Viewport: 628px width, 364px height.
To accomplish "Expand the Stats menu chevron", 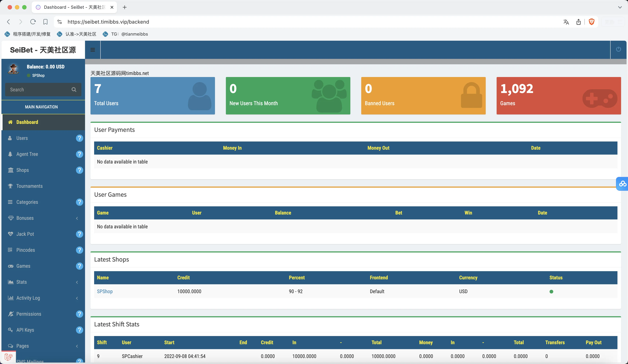I will [x=77, y=282].
